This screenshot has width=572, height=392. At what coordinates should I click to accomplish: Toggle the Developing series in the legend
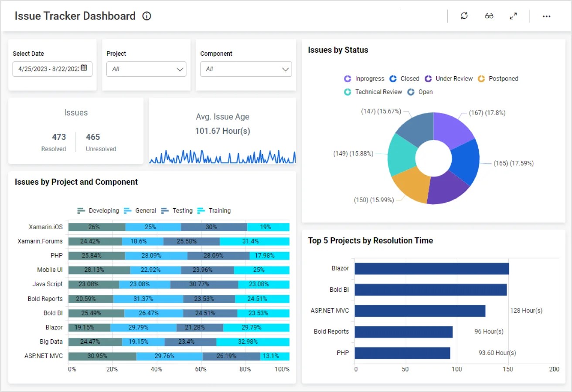tap(81, 210)
